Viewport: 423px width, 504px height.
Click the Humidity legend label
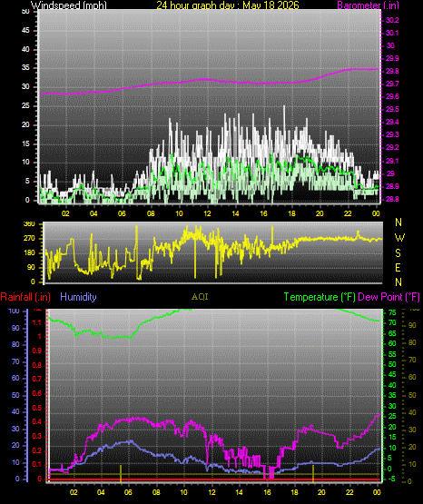point(78,297)
